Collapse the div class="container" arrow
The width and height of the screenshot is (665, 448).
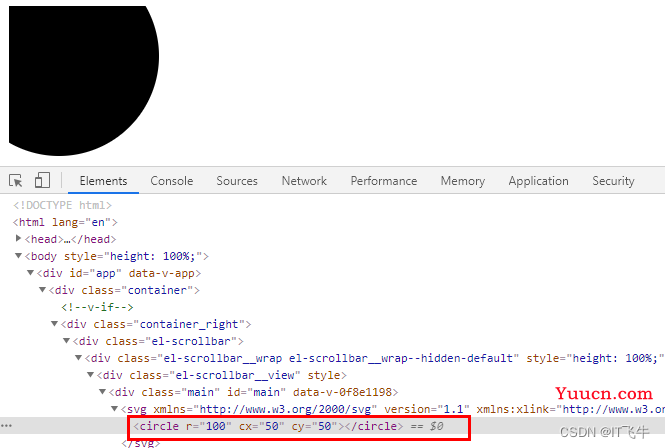(x=42, y=290)
